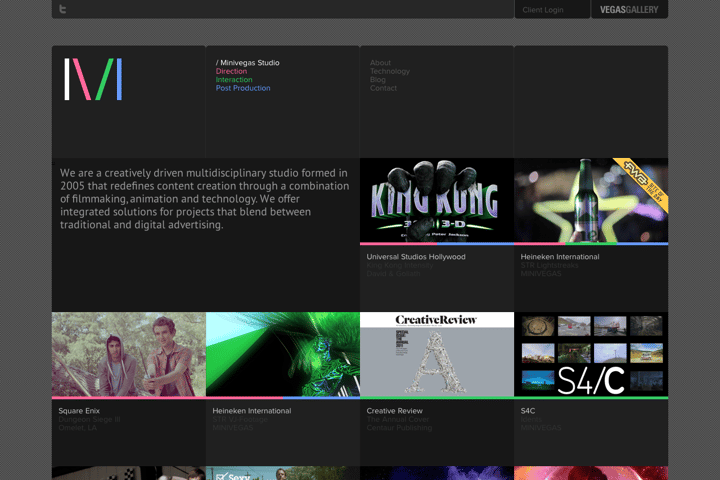Viewport: 720px width, 480px height.
Task: Open the King Kong 3-D thumbnail
Action: 437,200
